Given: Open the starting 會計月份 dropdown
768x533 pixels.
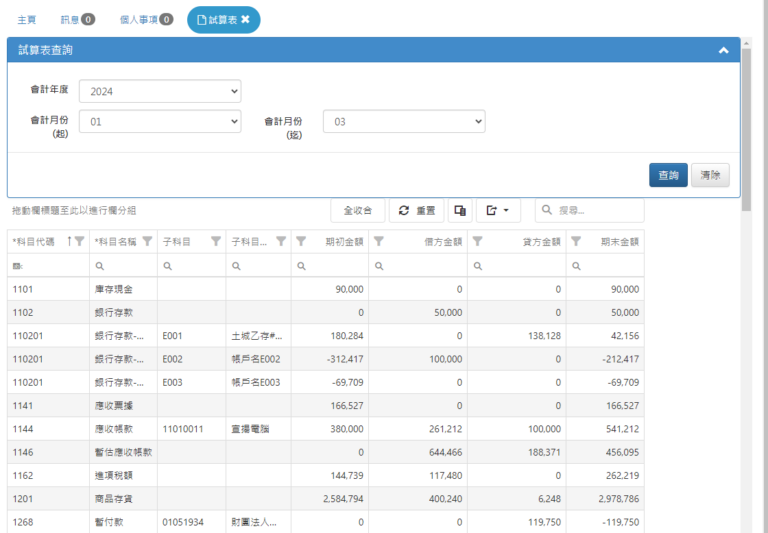Looking at the screenshot, I should tap(160, 121).
